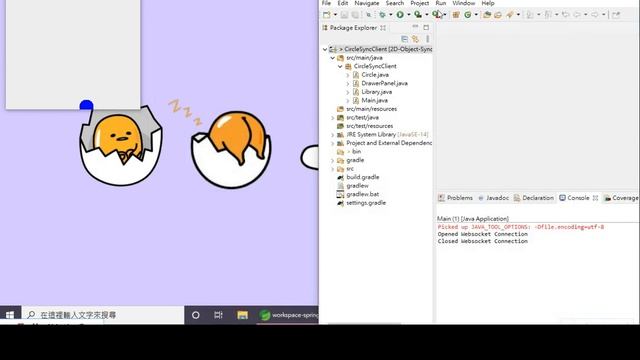Image resolution: width=640 pixels, height=360 pixels.
Task: Expand the DrawerPanel.java tree node
Action: tap(348, 83)
